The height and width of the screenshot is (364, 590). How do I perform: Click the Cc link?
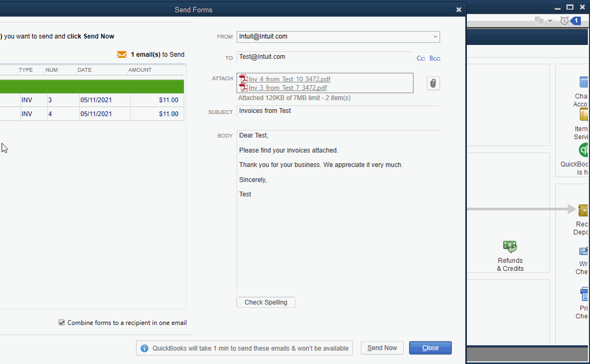tap(421, 58)
